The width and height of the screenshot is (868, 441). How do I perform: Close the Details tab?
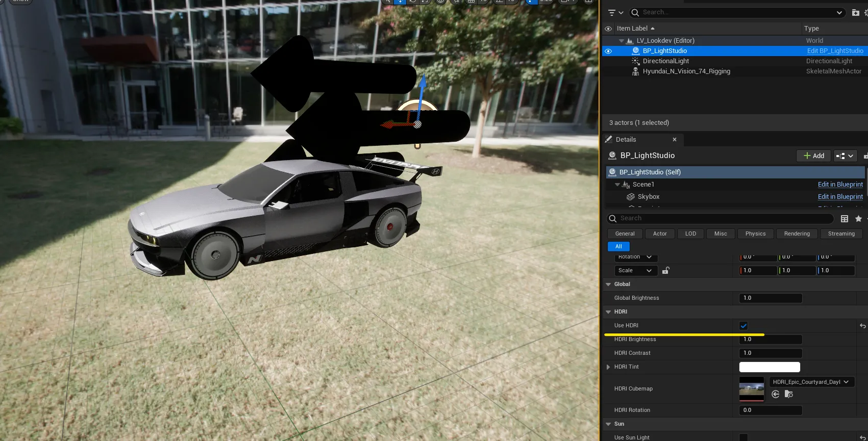(x=675, y=139)
